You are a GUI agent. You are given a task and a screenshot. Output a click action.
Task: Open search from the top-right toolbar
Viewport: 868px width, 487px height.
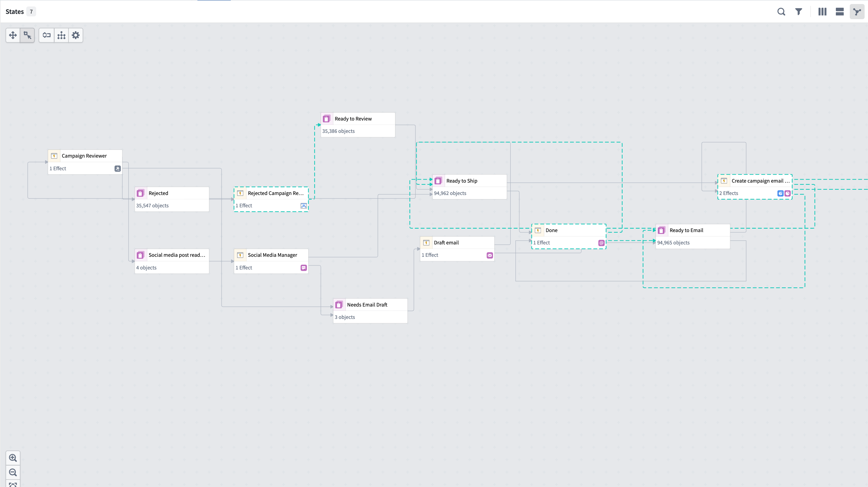pyautogui.click(x=781, y=11)
